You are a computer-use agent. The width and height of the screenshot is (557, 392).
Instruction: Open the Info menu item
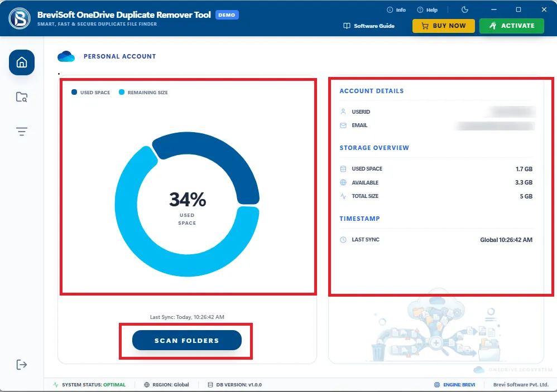(x=396, y=10)
